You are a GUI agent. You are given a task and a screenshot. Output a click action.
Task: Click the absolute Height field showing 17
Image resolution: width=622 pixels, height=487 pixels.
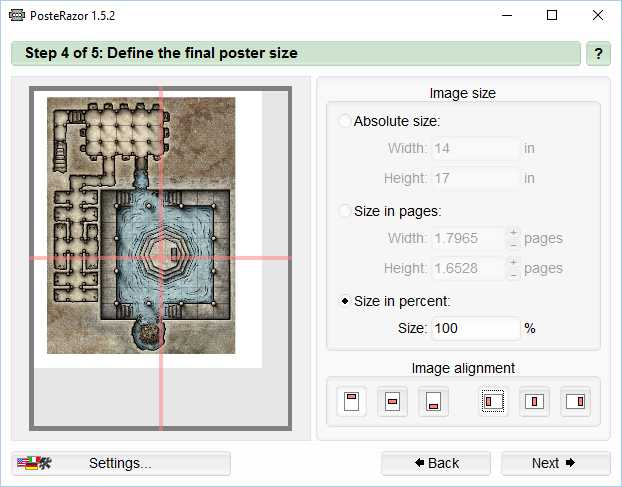(476, 178)
